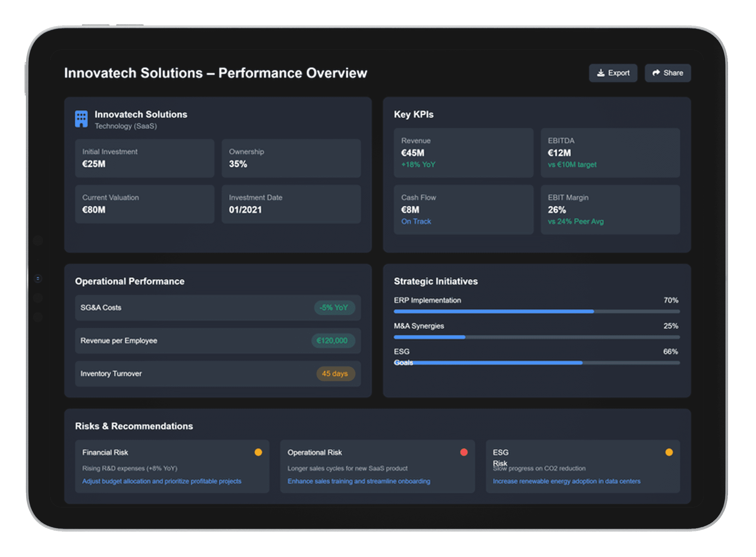Click the Financial Risk orange status dot

(258, 452)
